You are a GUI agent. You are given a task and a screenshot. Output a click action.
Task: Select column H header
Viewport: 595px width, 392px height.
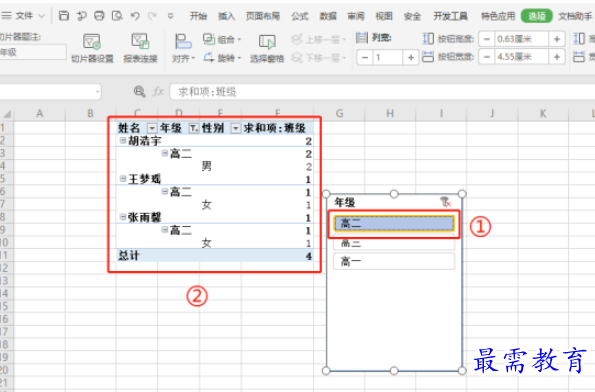pos(390,113)
